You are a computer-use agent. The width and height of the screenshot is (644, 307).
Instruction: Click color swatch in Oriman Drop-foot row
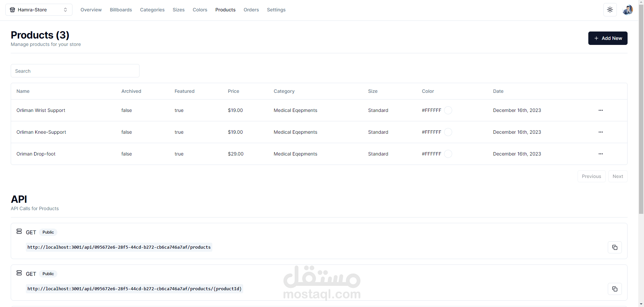448,154
